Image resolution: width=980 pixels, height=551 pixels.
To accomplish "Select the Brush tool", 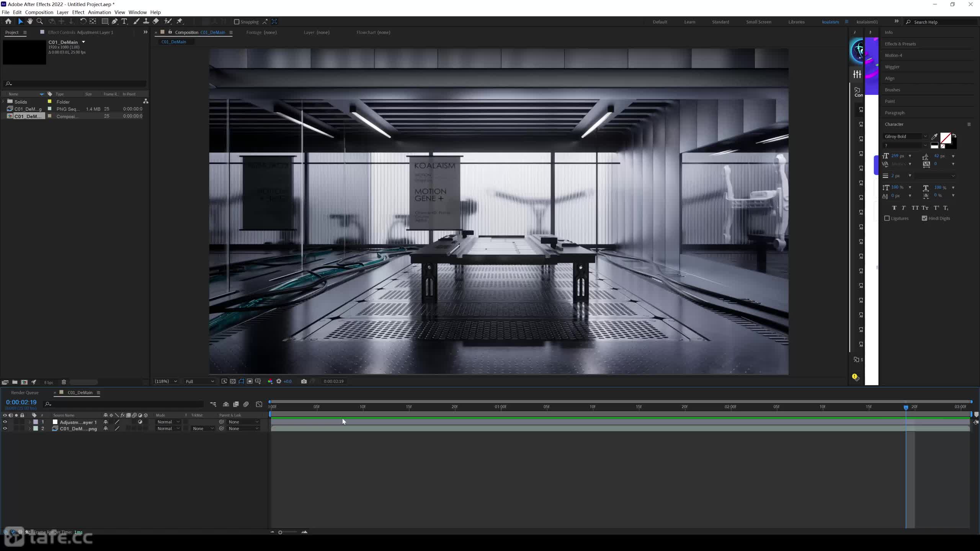I will tap(136, 21).
